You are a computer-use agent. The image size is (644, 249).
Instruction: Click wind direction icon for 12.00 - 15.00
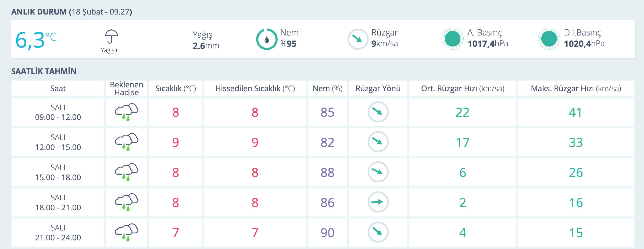378,142
